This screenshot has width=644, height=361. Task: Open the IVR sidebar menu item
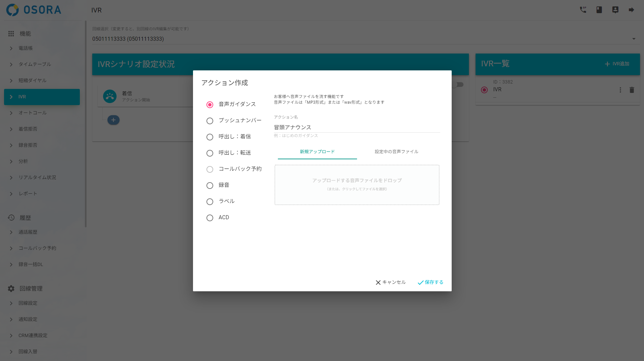pyautogui.click(x=42, y=97)
